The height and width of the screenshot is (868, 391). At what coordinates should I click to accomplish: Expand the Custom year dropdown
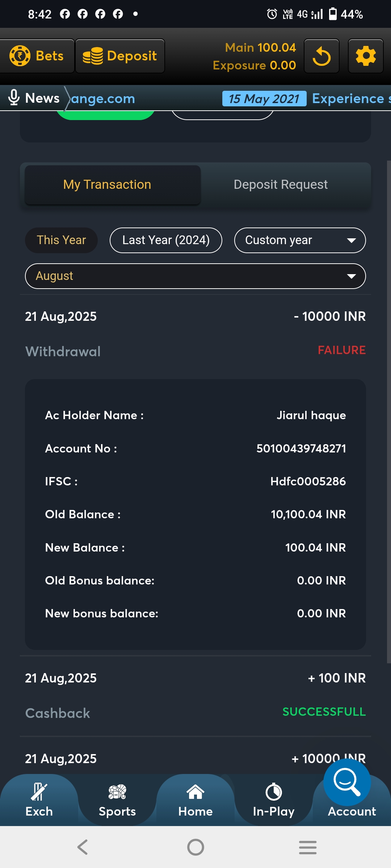pyautogui.click(x=300, y=240)
